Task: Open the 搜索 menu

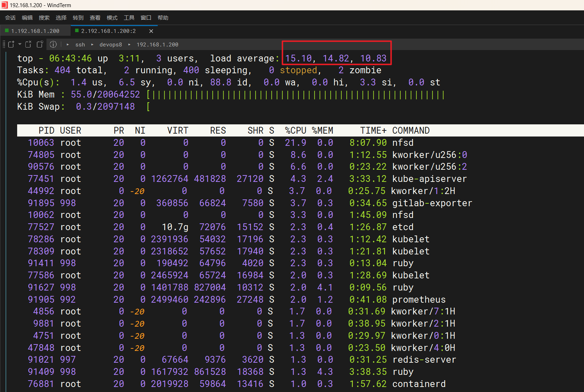Action: (44, 18)
